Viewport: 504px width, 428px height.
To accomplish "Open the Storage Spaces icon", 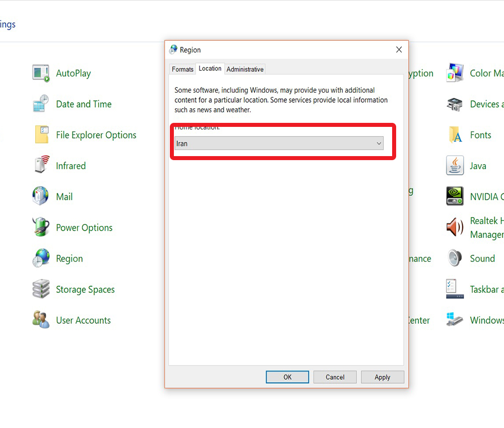I will click(41, 290).
